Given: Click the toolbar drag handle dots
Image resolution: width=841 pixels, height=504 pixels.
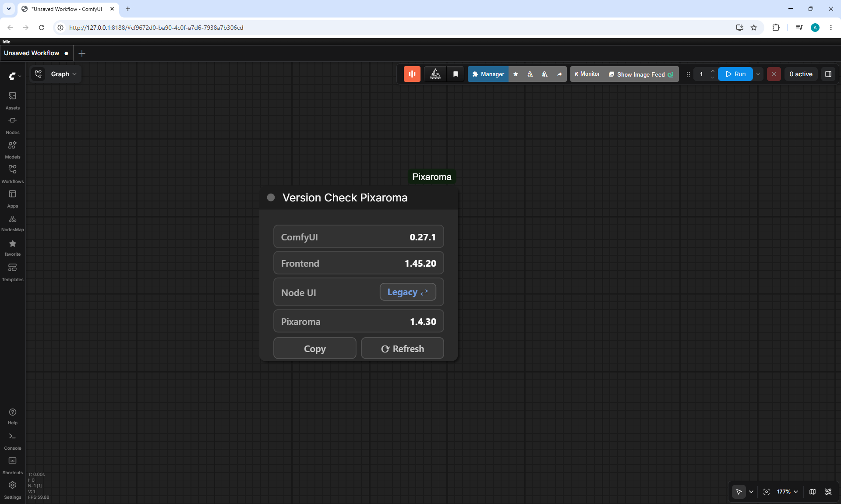Looking at the screenshot, I should pyautogui.click(x=688, y=74).
